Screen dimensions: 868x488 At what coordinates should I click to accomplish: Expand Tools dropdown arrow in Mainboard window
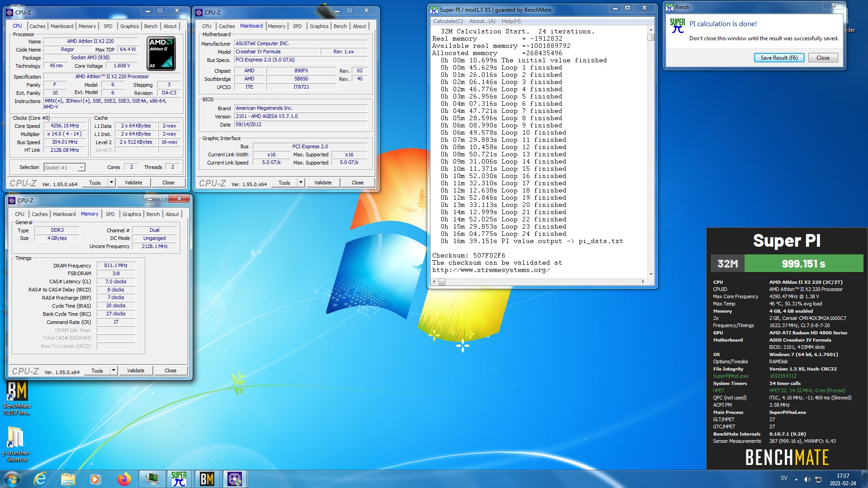(x=301, y=183)
